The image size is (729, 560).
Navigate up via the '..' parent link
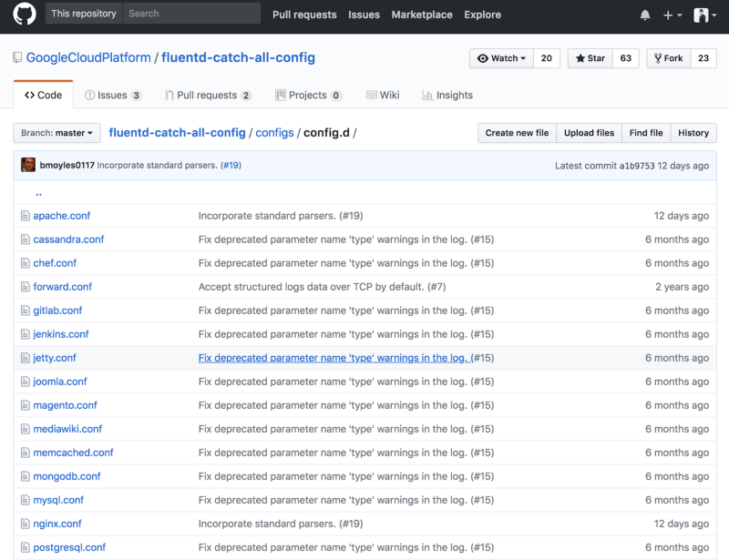tap(38, 193)
